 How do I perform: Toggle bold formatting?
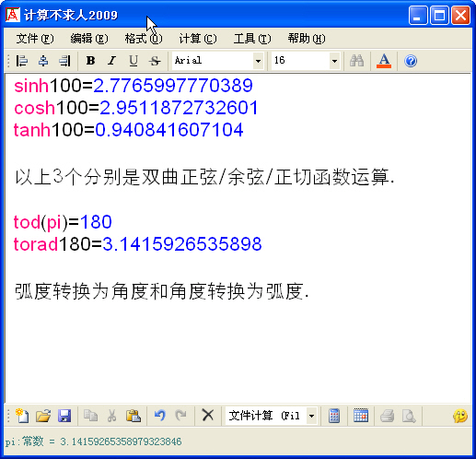tap(90, 61)
